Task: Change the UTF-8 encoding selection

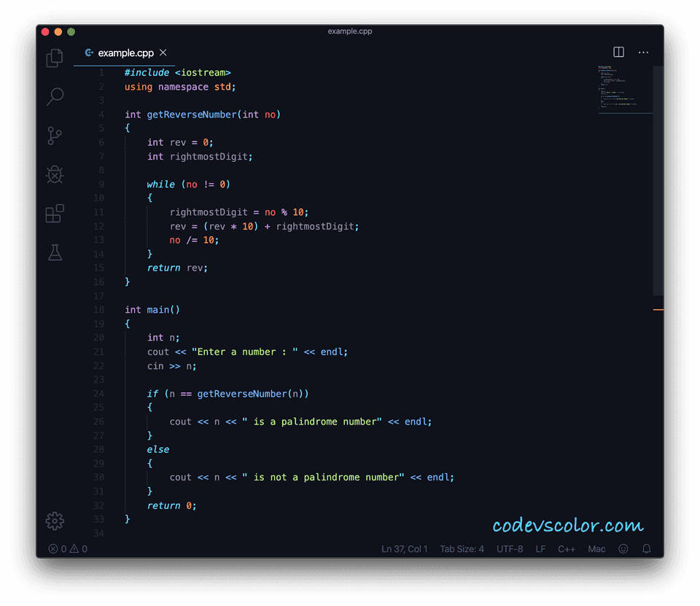Action: [510, 549]
